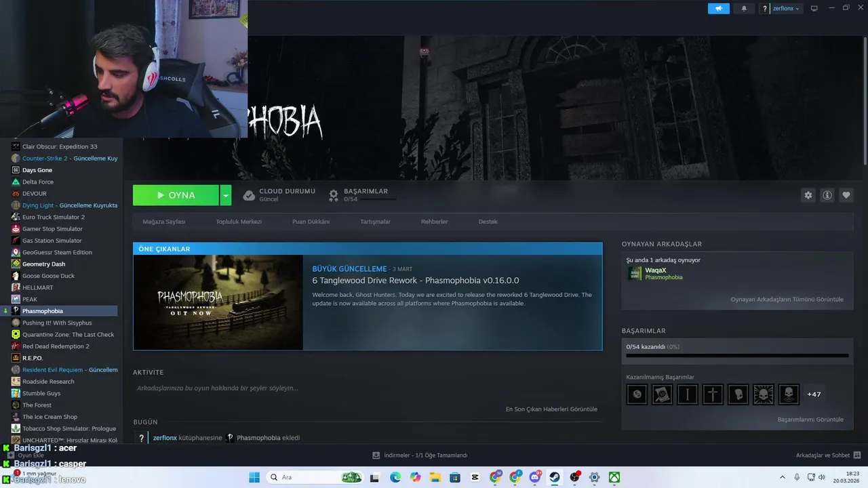Open İndirmeler downloads status at bottom

(420, 455)
